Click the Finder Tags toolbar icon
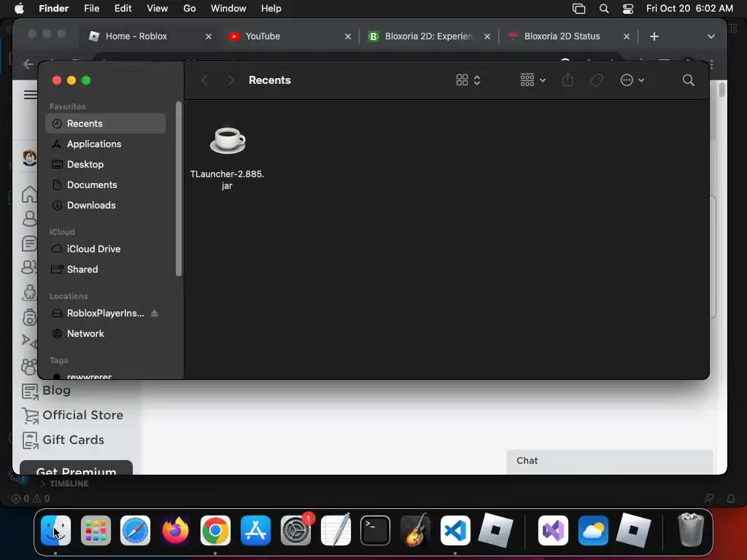 [x=596, y=80]
